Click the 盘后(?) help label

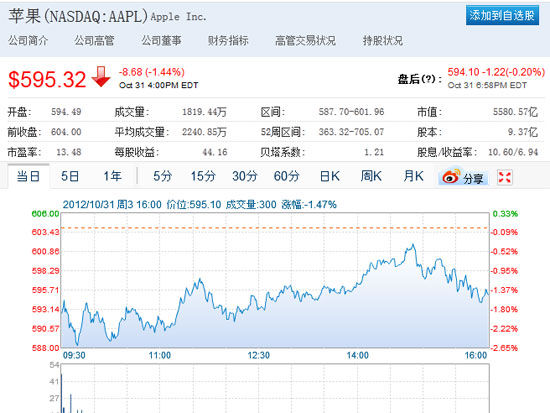420,79
